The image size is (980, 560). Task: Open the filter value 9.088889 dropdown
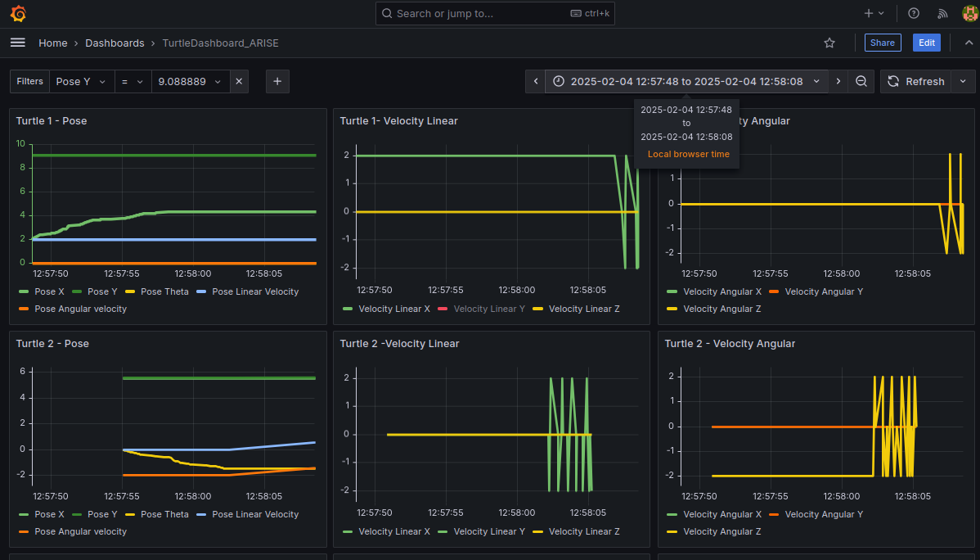[190, 81]
